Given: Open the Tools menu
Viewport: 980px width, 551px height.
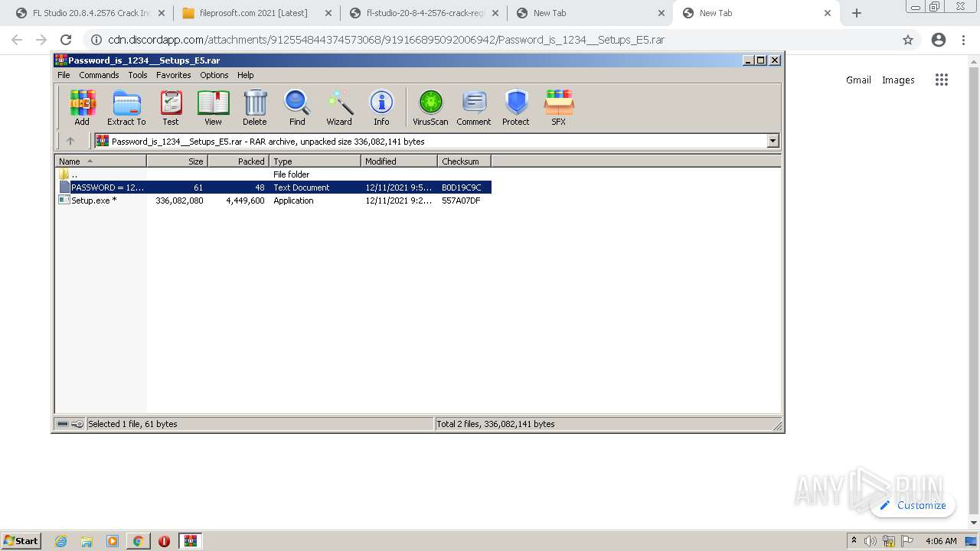Looking at the screenshot, I should point(138,75).
